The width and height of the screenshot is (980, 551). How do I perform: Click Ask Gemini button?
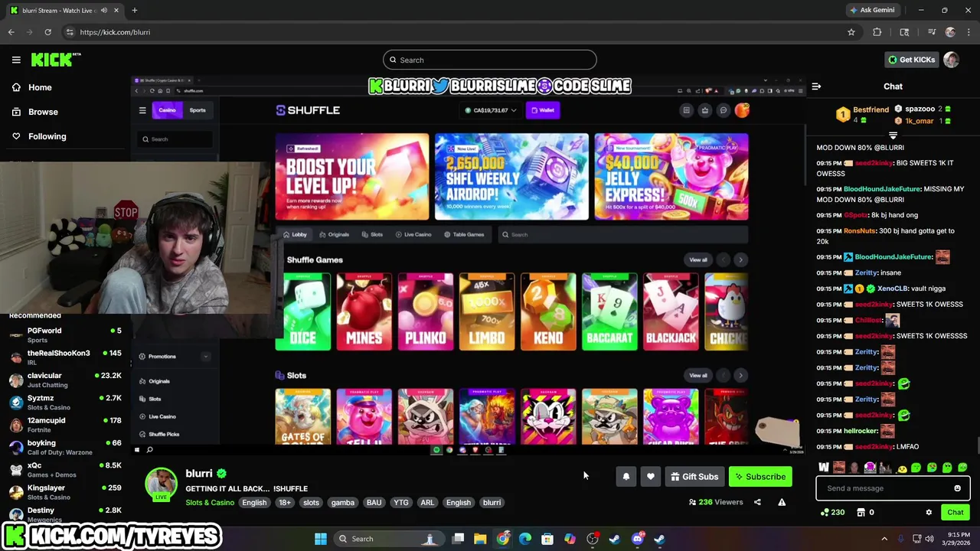[872, 10]
